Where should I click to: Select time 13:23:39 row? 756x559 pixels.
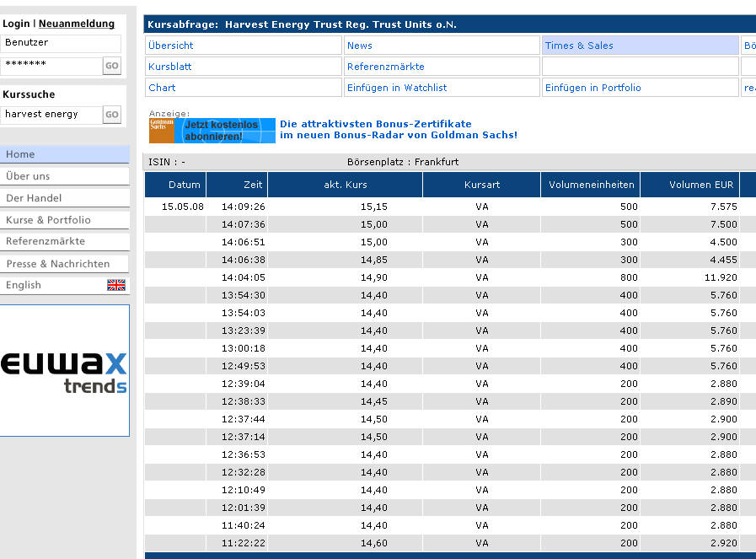pyautogui.click(x=243, y=331)
